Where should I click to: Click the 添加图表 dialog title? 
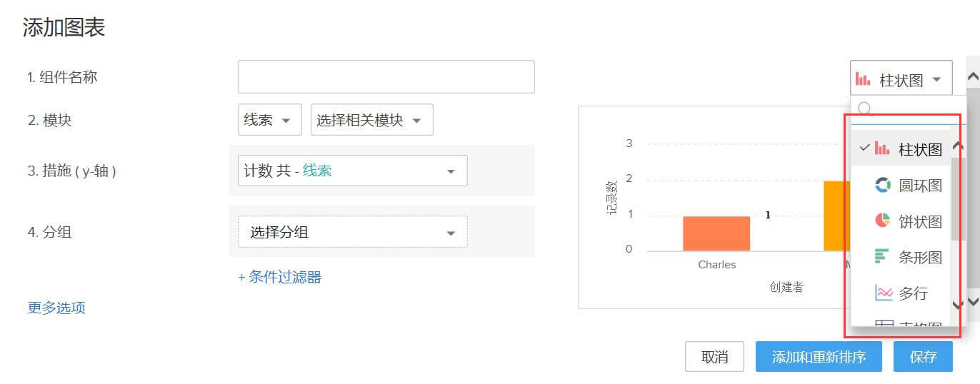(64, 27)
